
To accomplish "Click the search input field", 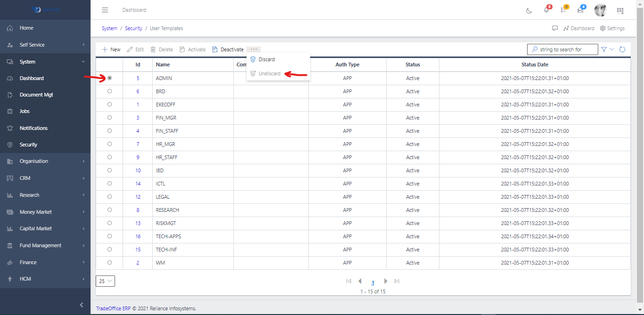I will point(566,49).
